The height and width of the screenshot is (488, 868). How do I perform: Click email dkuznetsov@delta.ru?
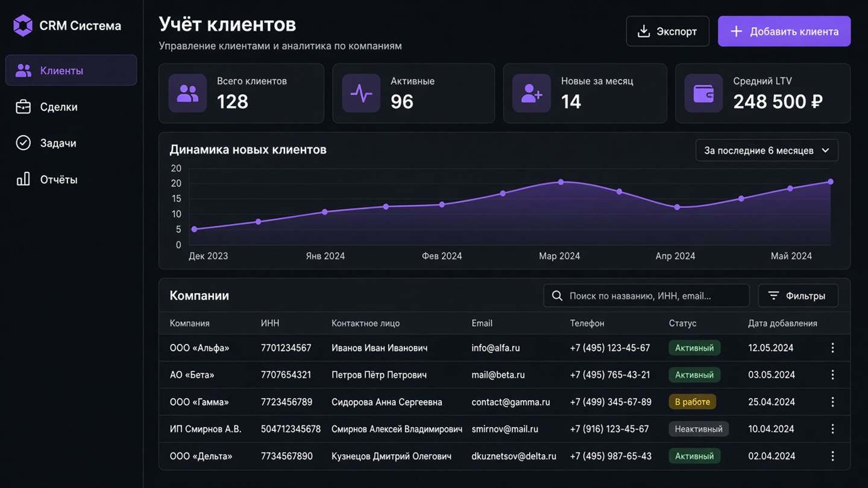click(514, 456)
